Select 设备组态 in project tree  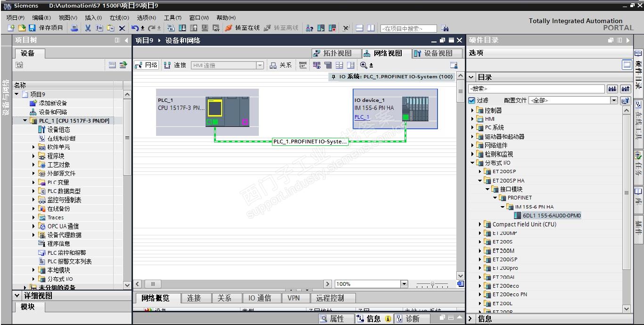pos(58,130)
